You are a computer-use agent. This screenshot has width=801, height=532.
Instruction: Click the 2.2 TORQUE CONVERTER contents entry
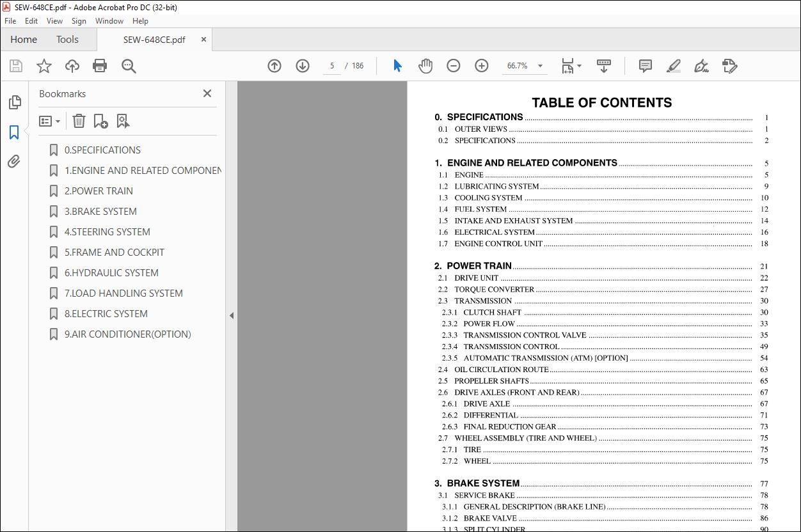[x=603, y=290]
